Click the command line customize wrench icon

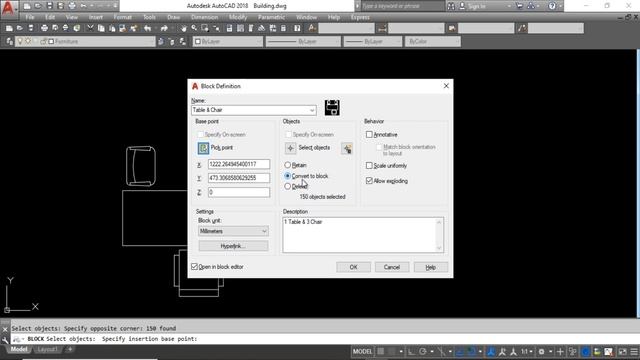(5, 340)
